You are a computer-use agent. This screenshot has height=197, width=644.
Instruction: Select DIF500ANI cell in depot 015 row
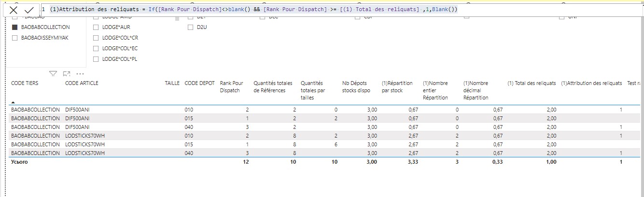(x=77, y=118)
